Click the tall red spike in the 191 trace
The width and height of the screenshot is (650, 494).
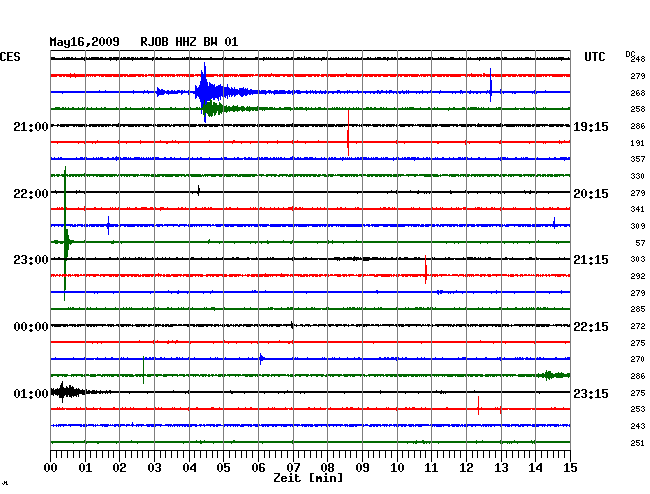coord(348,133)
